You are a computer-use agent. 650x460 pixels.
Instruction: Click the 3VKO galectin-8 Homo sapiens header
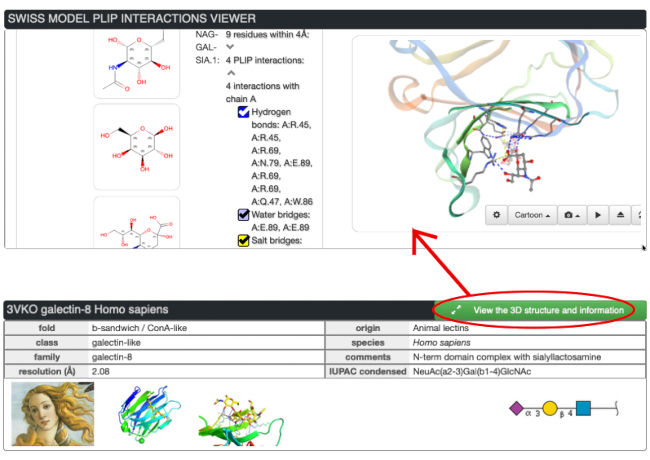pyautogui.click(x=87, y=310)
